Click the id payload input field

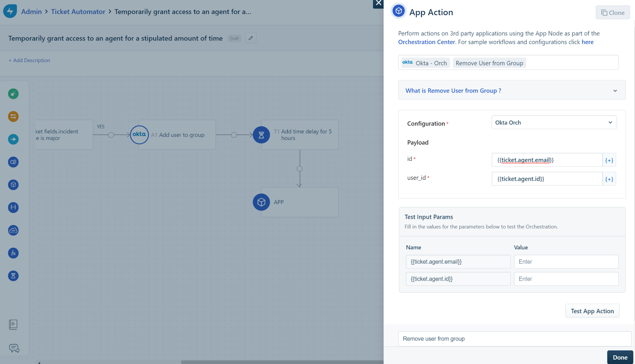pyautogui.click(x=547, y=160)
